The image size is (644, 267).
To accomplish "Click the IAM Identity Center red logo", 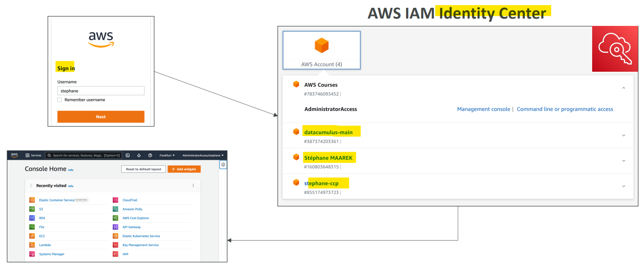I will point(615,49).
